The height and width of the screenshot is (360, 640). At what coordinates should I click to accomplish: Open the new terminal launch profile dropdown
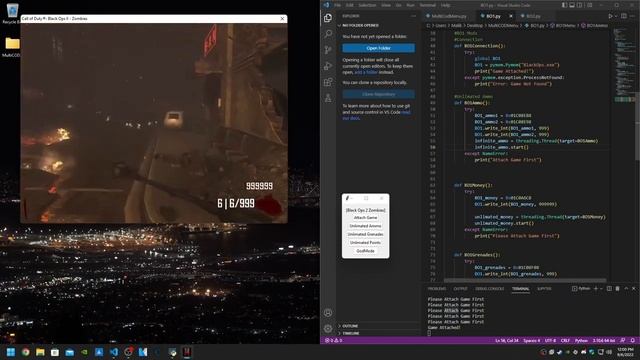[x=601, y=289]
